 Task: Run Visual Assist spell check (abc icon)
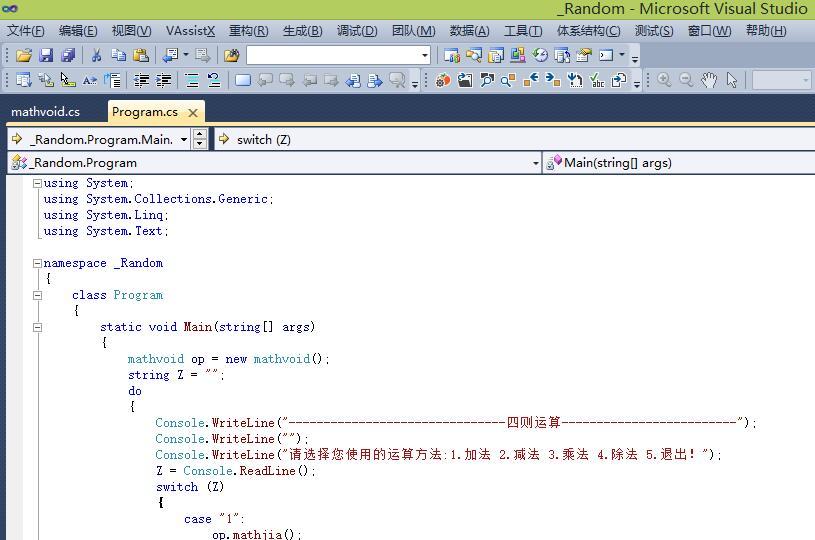(x=597, y=81)
